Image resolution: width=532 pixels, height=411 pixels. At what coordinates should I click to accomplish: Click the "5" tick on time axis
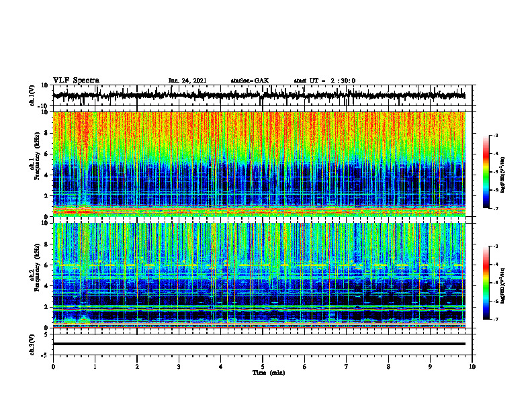[x=263, y=367]
